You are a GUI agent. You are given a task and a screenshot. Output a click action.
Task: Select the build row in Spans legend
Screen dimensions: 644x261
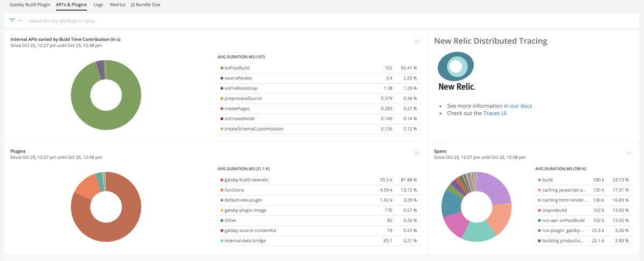coord(547,179)
